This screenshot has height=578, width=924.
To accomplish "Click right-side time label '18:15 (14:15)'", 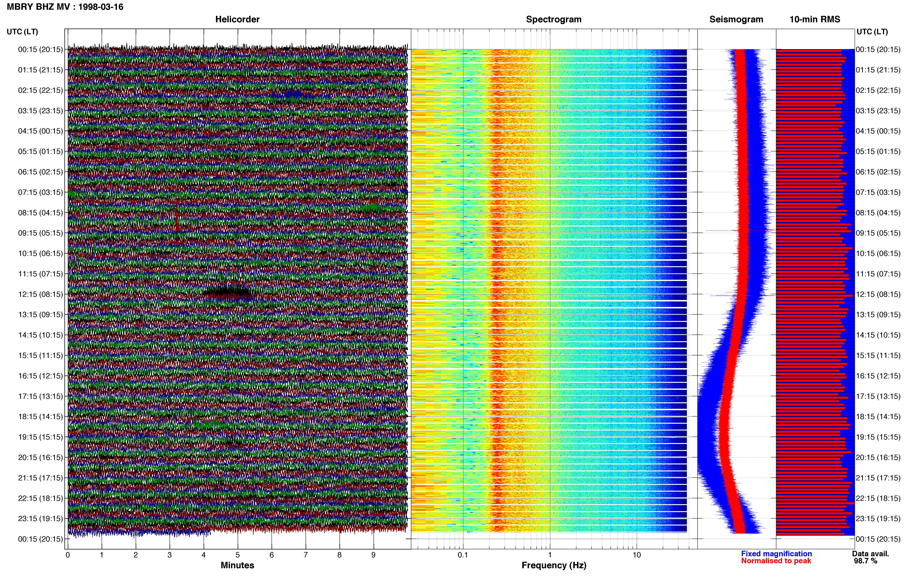I will click(x=878, y=417).
